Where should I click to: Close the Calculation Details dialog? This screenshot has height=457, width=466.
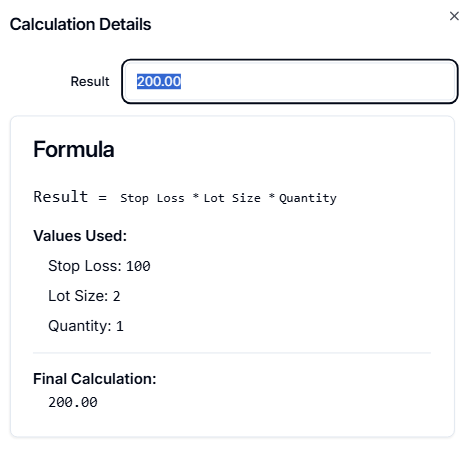point(454,16)
